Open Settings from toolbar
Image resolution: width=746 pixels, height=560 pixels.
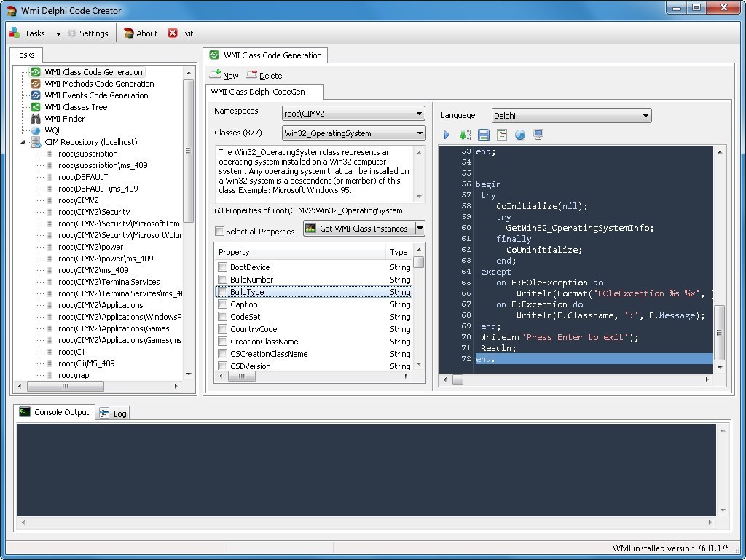click(x=88, y=33)
